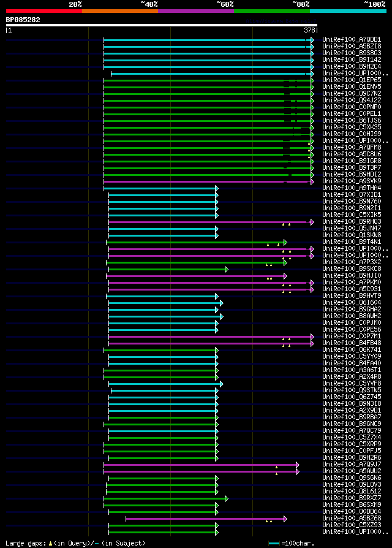Select the UniRef100_C0PNP0 label
This screenshot has width=392, height=548.
click(x=352, y=107)
